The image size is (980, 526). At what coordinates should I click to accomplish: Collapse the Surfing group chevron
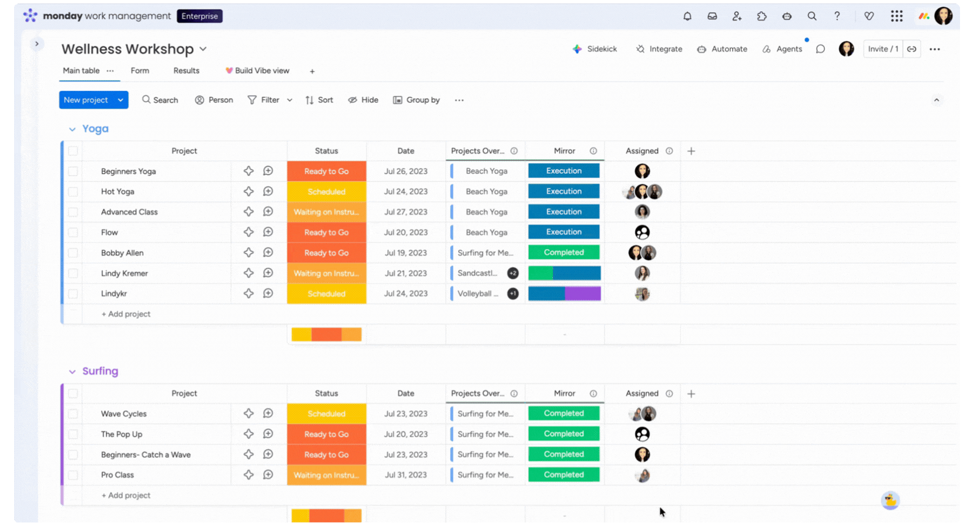tap(72, 372)
